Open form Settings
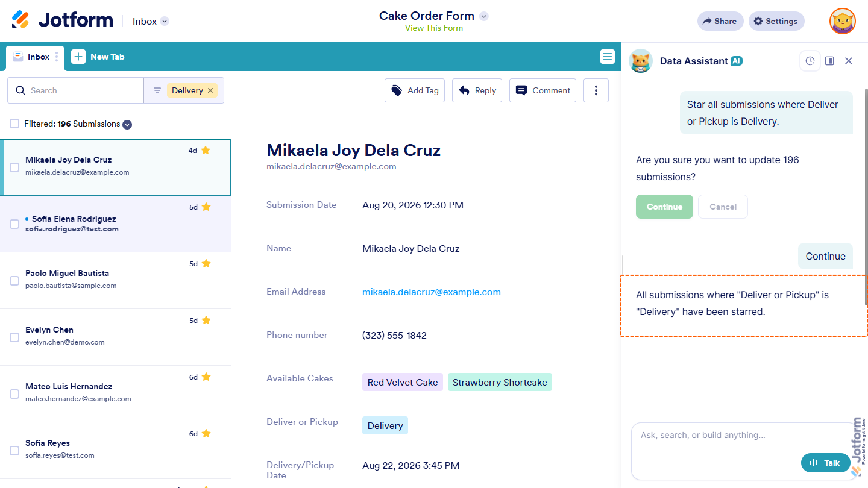This screenshot has height=488, width=868. 776,21
